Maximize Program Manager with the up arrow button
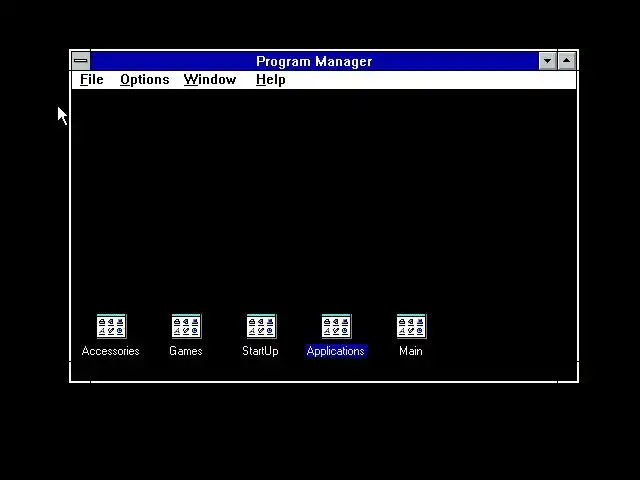 tap(567, 61)
